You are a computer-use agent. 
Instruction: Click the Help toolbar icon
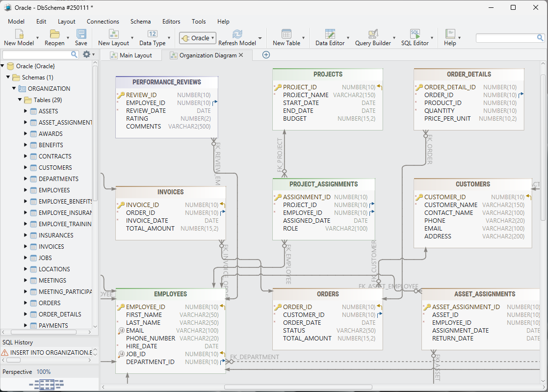[x=450, y=34]
